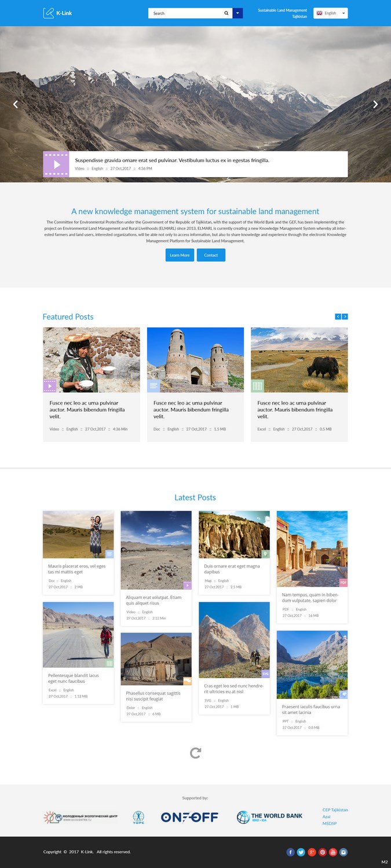
Task: Open the Pinterest icon in footer
Action: (x=323, y=852)
